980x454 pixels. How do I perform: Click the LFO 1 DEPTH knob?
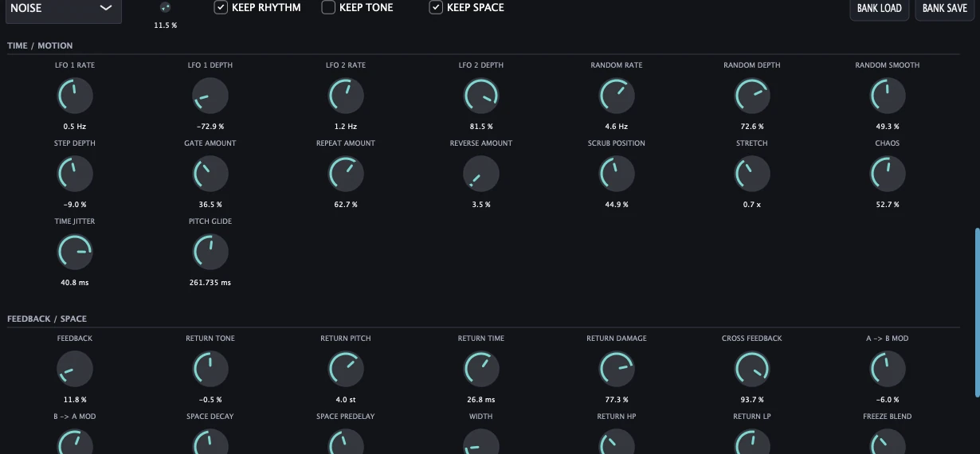point(210,96)
